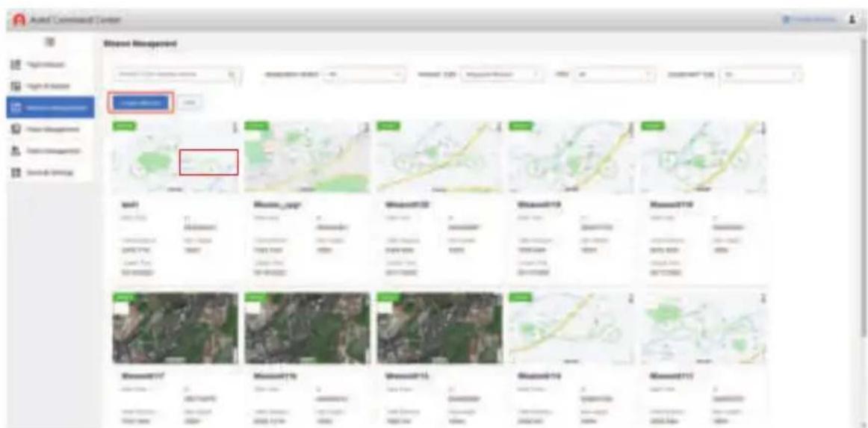Image resolution: width=868 pixels, height=428 pixels.
Task: Open more options on the top row's fifth card
Action: click(x=763, y=127)
